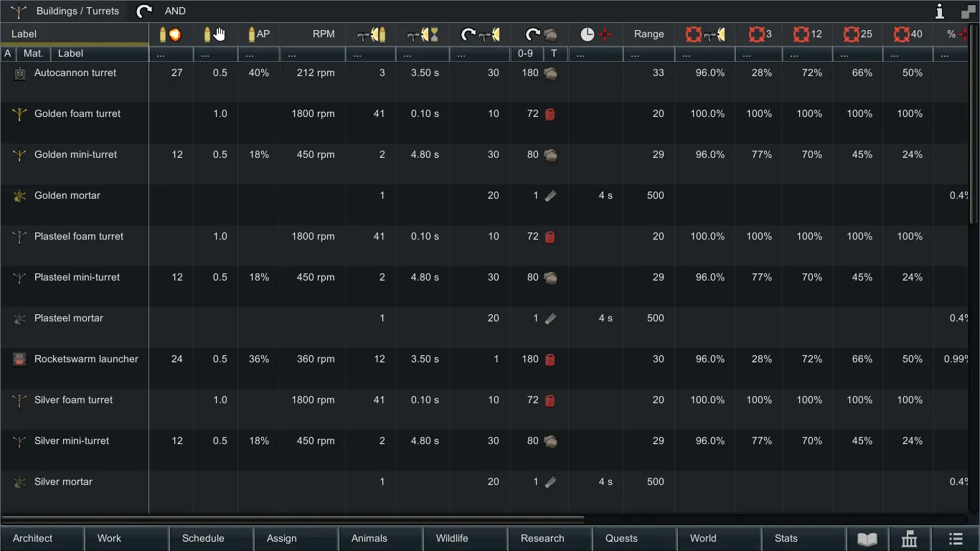The height and width of the screenshot is (551, 980).
Task: Click the 'Mat.' filter button
Action: (x=33, y=54)
